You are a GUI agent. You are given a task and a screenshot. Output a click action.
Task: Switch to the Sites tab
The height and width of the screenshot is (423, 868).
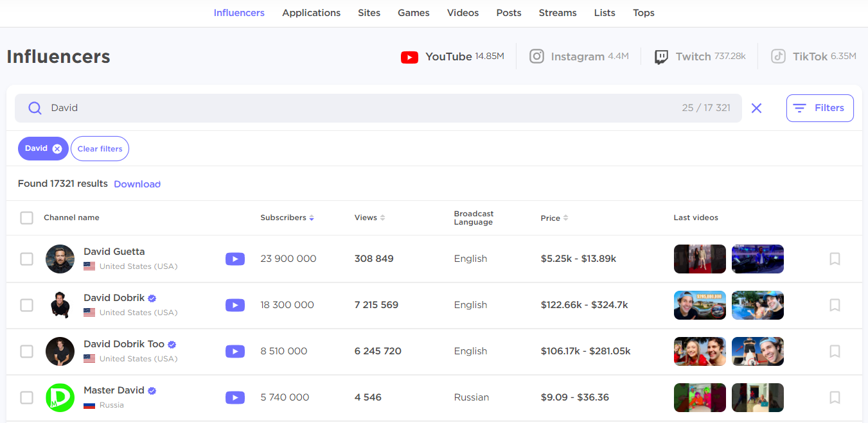click(369, 13)
